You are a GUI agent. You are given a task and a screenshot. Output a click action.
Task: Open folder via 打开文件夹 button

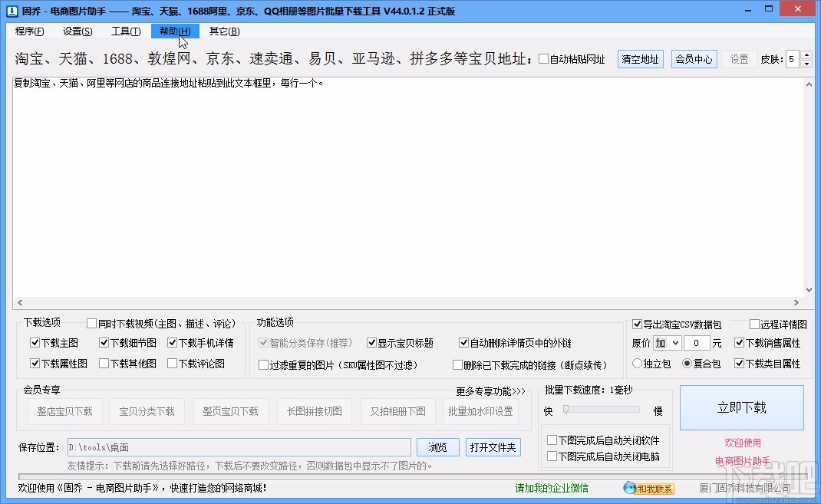(493, 446)
